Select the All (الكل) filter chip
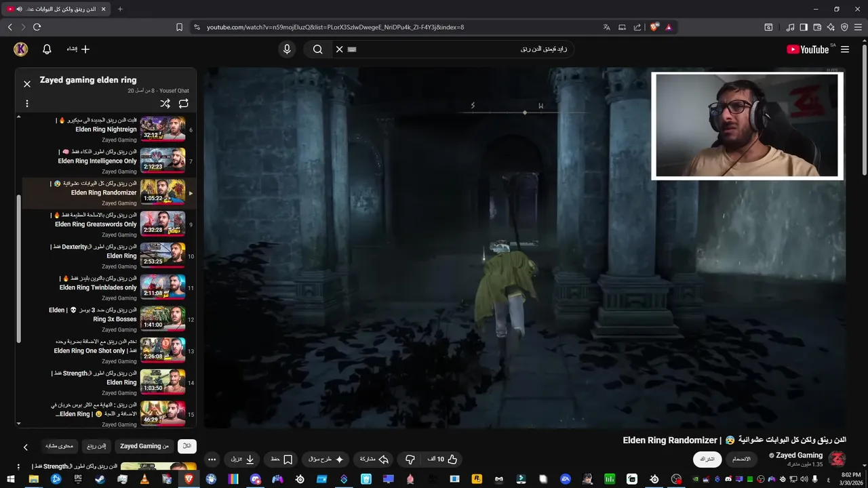The image size is (868, 488). coord(187,446)
